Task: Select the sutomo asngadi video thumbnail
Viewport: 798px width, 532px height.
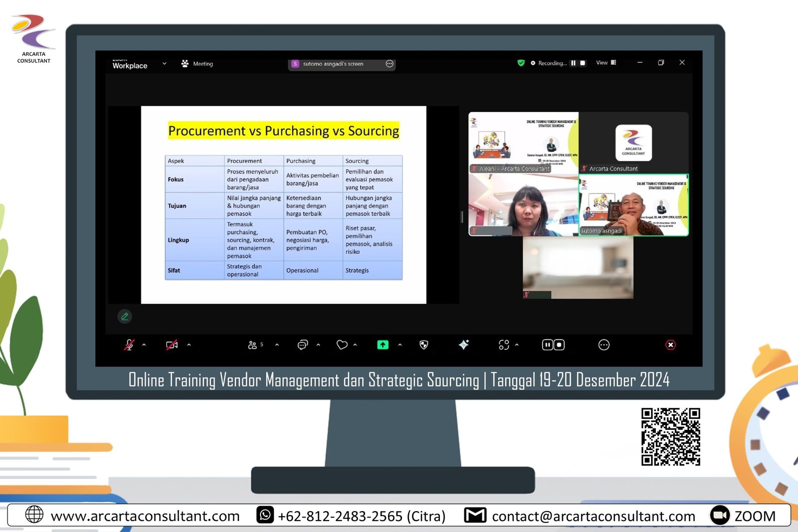Action: 633,205
